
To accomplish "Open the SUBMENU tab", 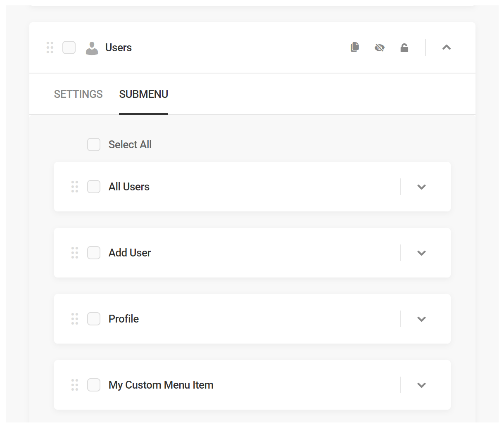I will pyautogui.click(x=143, y=94).
